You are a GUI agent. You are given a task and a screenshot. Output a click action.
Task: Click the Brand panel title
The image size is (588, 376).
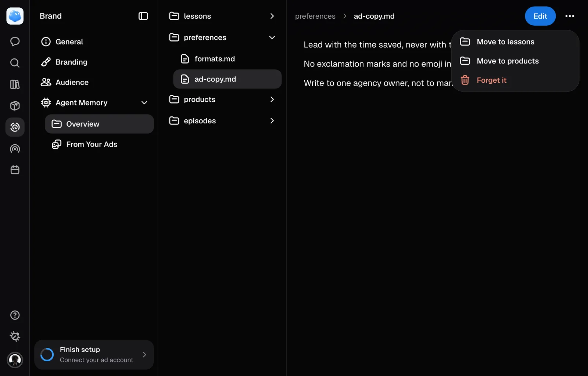tap(51, 16)
